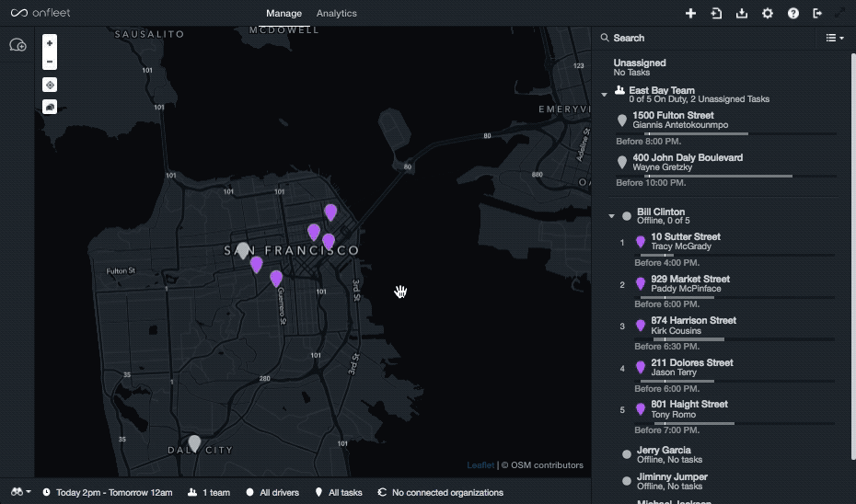Screen dimensions: 856x504
Task: Open the chat message icon in left sidebar
Action: [x=17, y=45]
